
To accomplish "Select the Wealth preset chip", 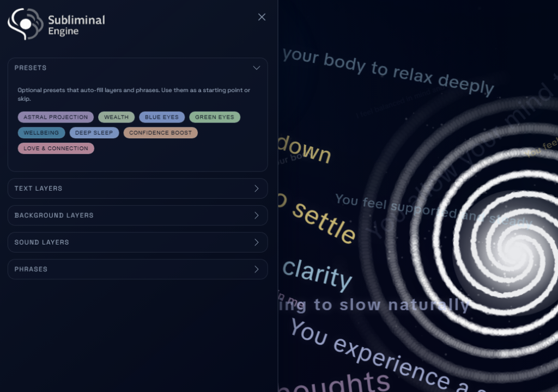I will [x=116, y=117].
